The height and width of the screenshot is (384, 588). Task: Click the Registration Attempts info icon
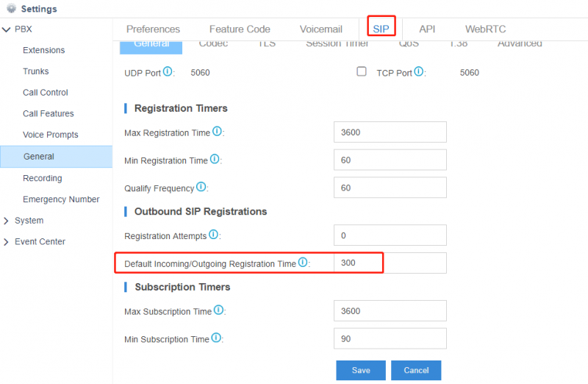tap(213, 235)
